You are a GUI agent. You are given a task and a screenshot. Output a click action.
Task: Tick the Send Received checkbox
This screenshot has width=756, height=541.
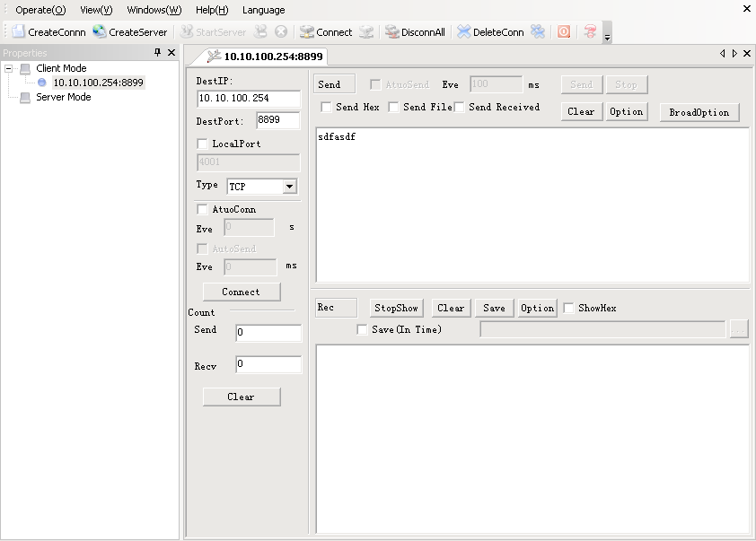point(459,107)
